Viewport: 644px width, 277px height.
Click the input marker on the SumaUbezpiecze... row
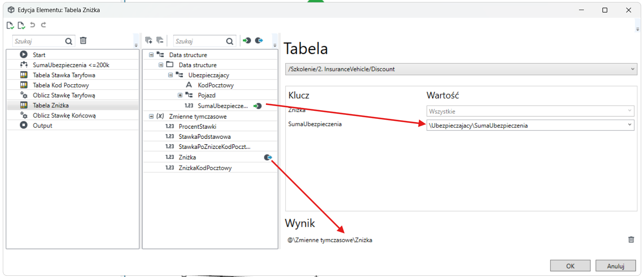(x=257, y=106)
